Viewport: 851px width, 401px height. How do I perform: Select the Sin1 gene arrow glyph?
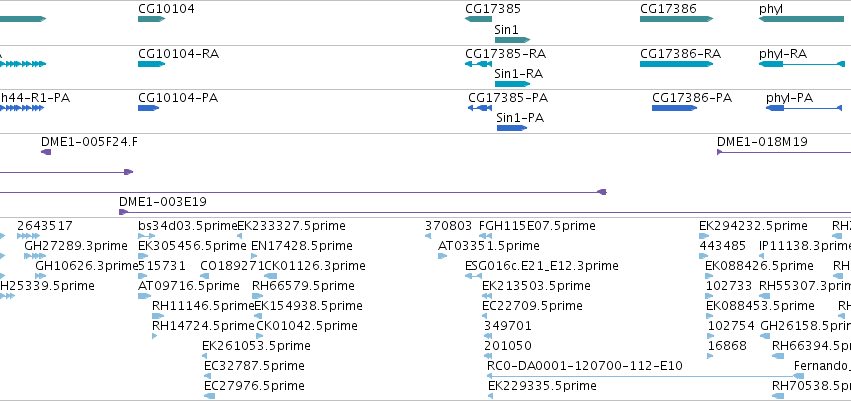(x=512, y=40)
